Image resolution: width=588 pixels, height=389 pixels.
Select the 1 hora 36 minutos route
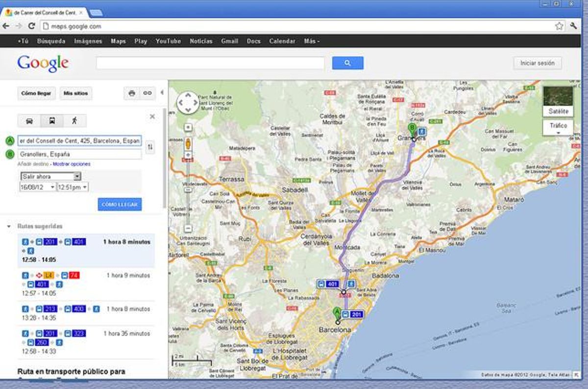(86, 342)
